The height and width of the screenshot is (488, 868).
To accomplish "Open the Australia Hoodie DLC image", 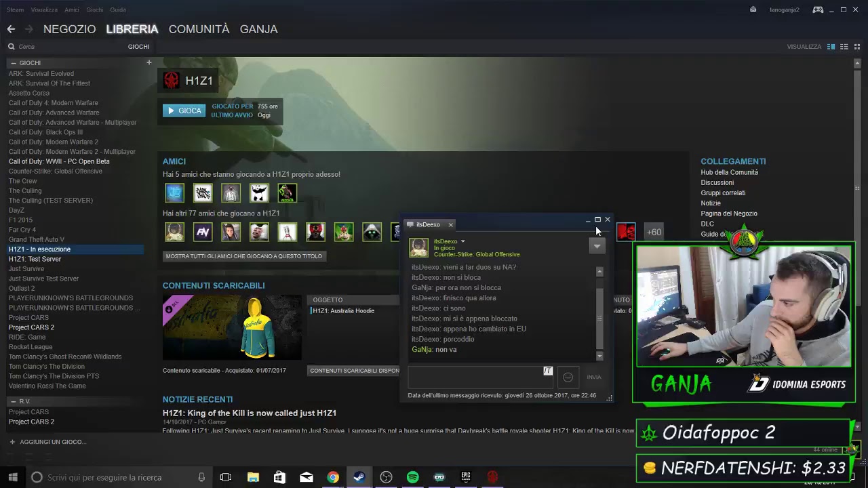I will click(232, 327).
